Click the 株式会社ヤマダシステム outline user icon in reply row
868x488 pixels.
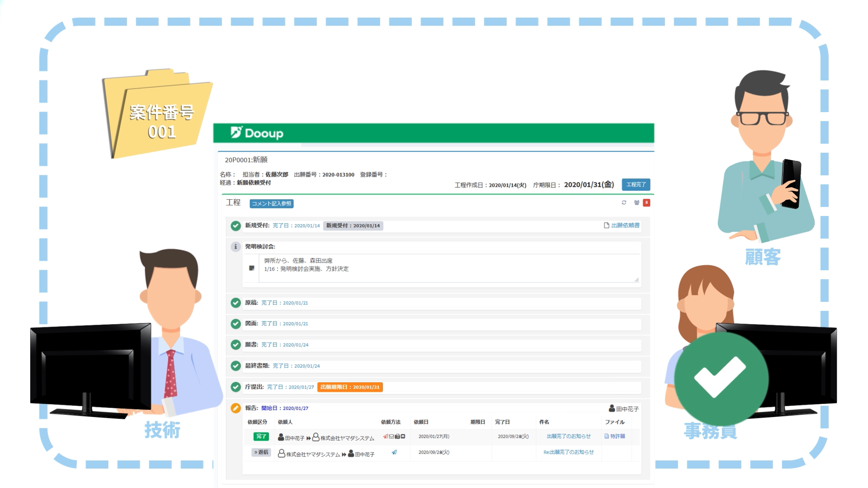(281, 453)
